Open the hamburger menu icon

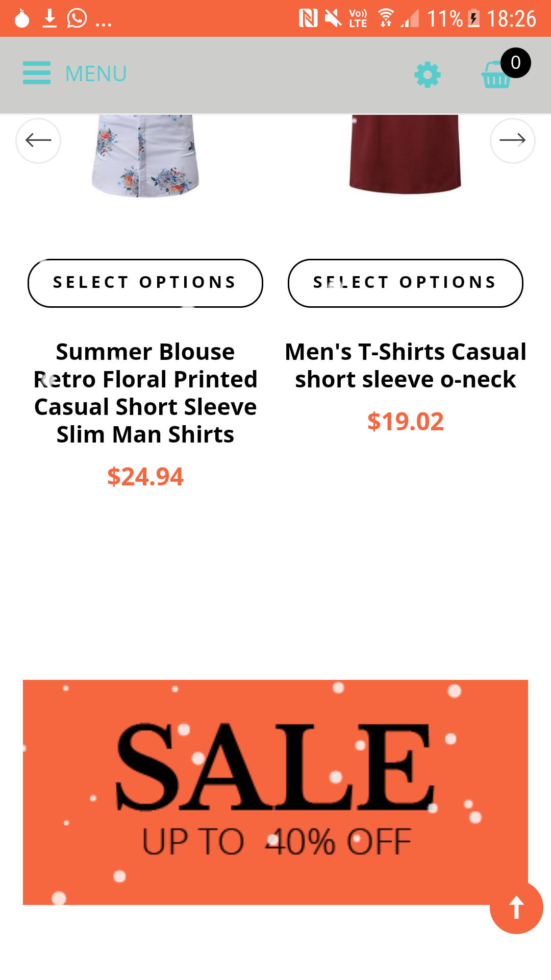[37, 73]
